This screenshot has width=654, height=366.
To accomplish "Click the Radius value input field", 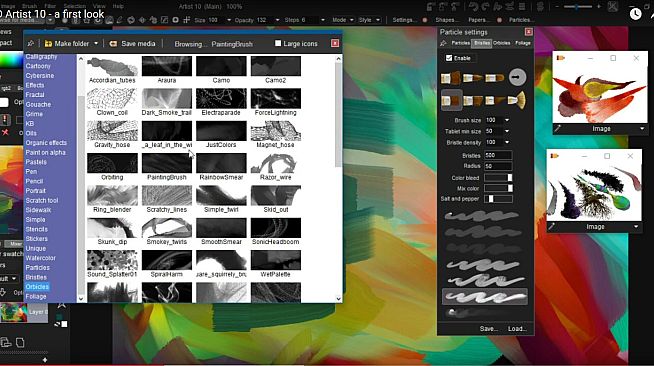I will 498,166.
